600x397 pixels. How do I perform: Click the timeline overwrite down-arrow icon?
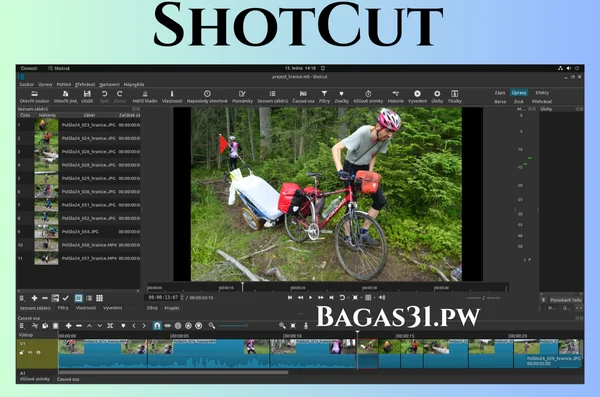99,326
